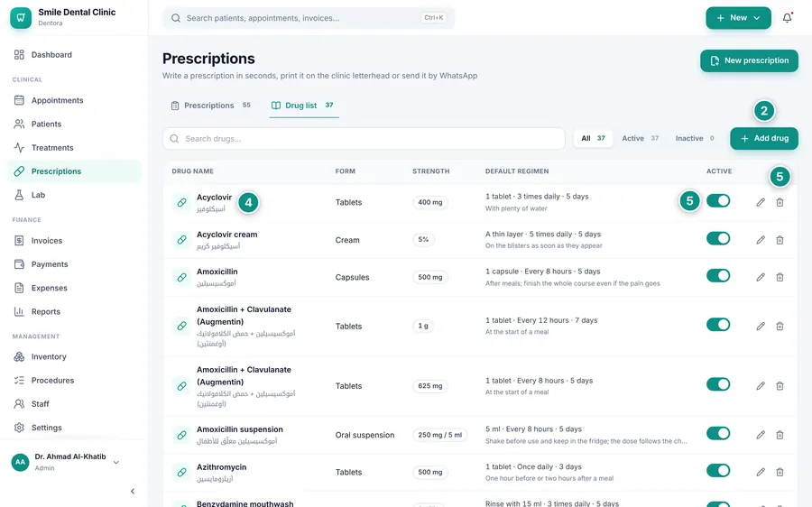This screenshot has width=812, height=507.
Task: Switch to the Prescriptions tab
Action: coord(210,106)
